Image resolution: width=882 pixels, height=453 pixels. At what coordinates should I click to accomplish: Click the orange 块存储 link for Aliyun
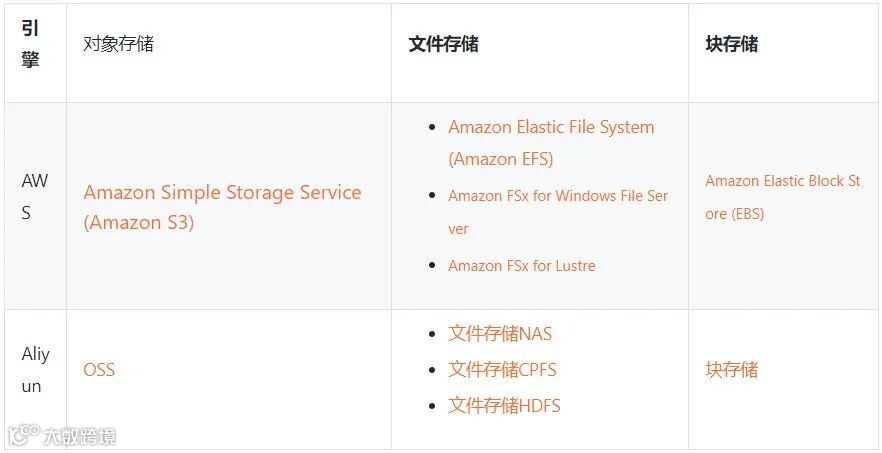tap(731, 370)
